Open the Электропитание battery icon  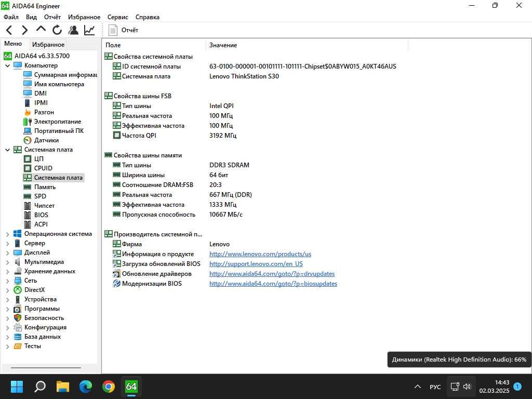[x=28, y=122]
